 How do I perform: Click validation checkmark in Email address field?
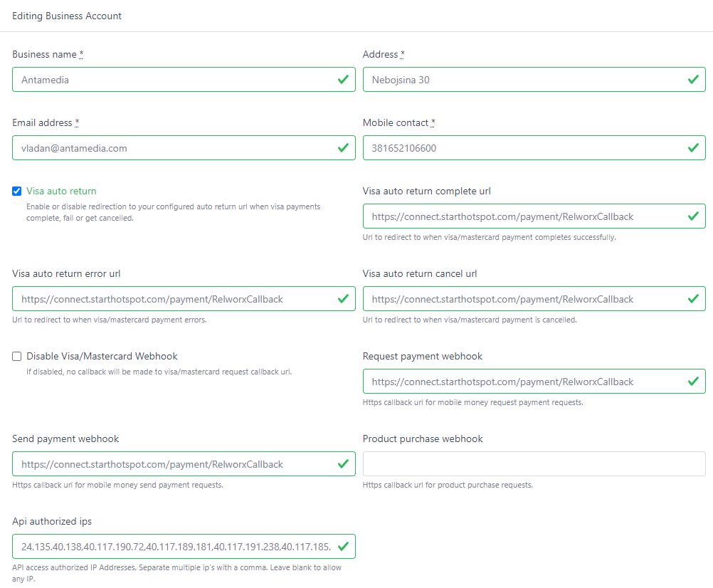tap(343, 148)
